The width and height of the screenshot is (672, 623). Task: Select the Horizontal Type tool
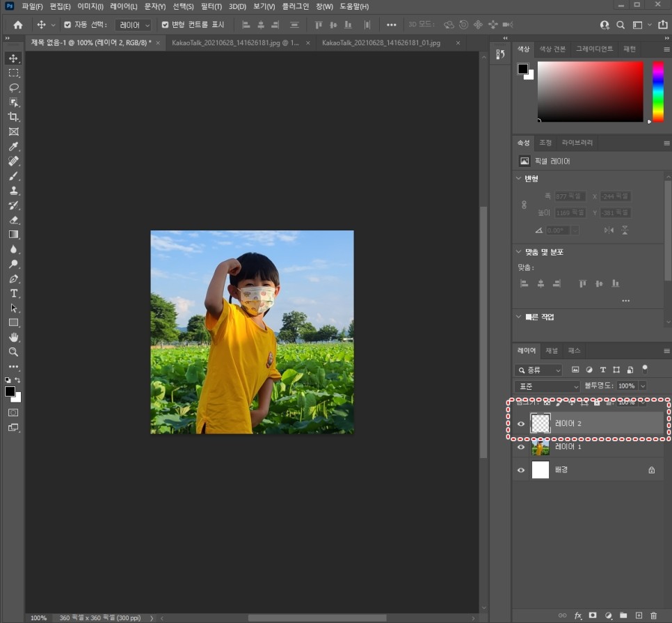pos(14,293)
